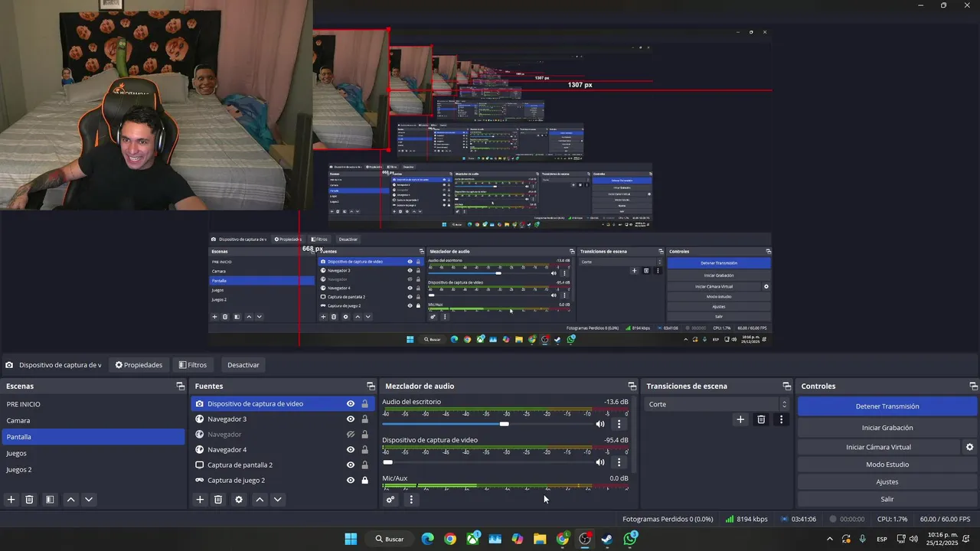Open the Windows Start menu

[x=351, y=539]
